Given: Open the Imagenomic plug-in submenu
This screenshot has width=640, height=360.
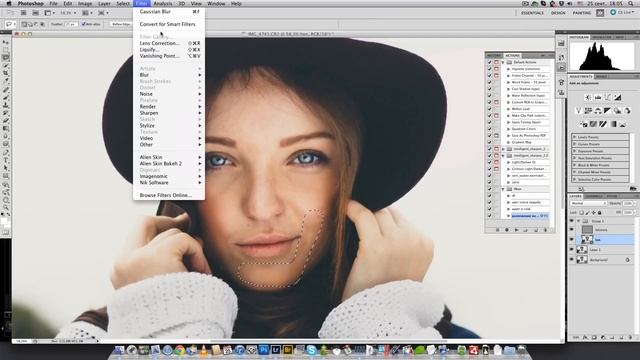Looking at the screenshot, I should pos(171,176).
